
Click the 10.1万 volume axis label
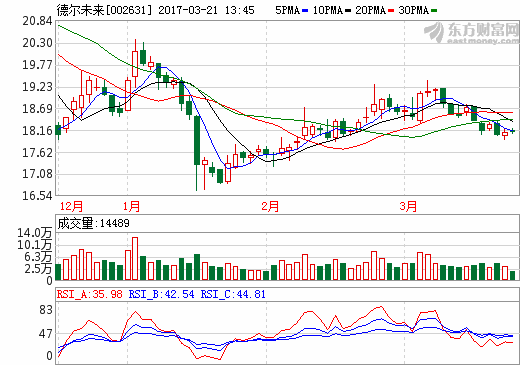[x=35, y=245]
